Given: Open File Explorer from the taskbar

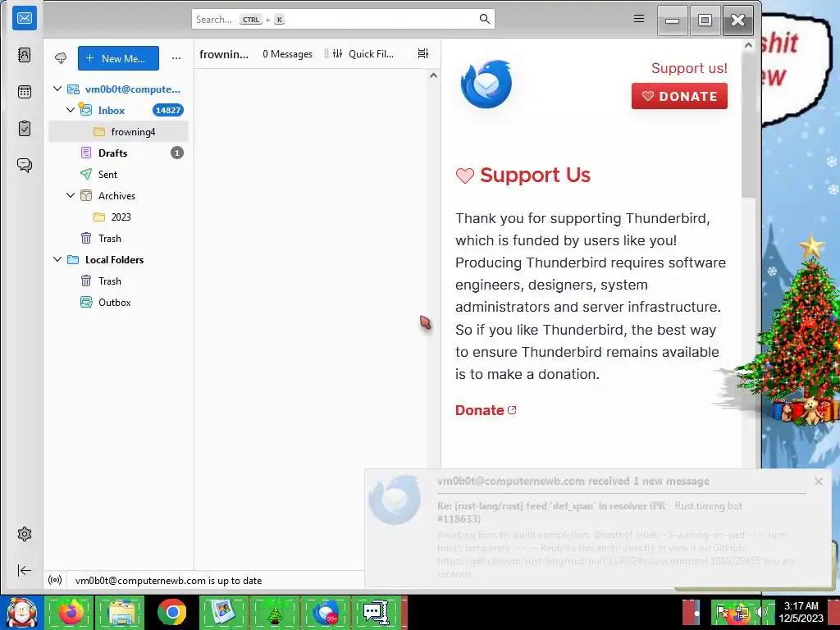Looking at the screenshot, I should (x=121, y=612).
